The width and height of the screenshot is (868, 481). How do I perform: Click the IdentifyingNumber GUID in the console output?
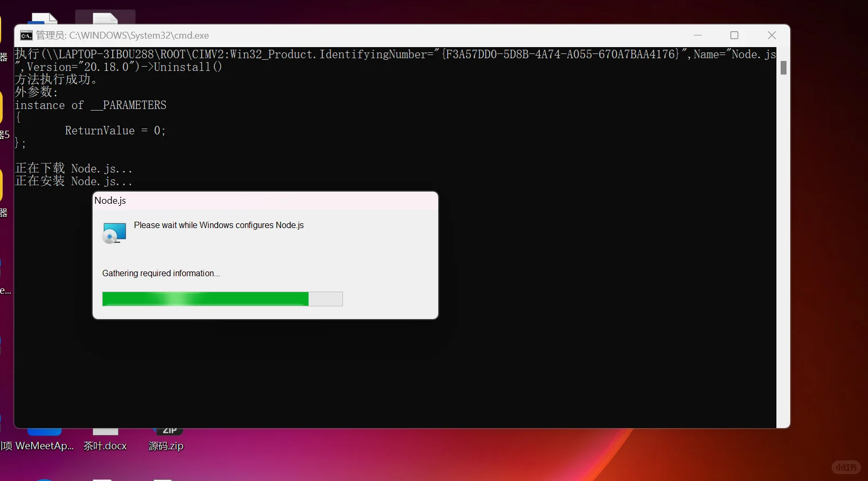click(x=560, y=54)
